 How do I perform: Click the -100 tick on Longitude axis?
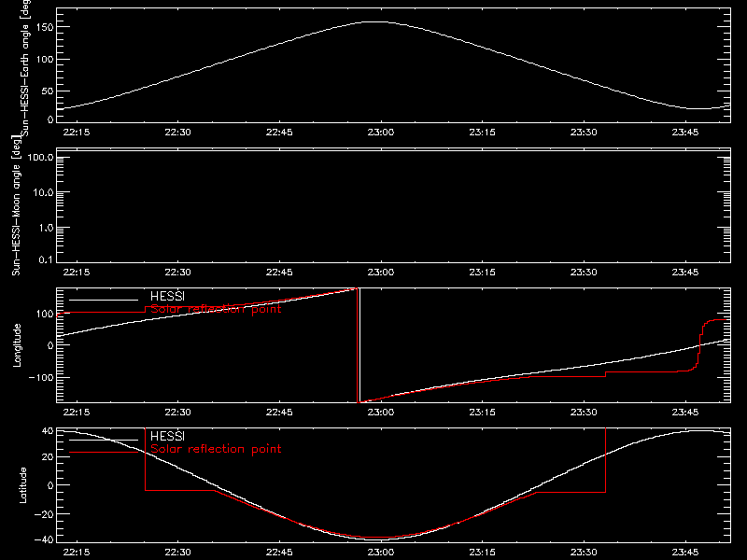(41, 377)
